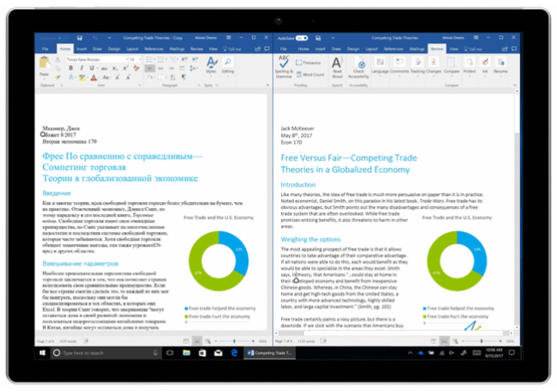Open the Mail app from the taskbar
This screenshot has height=392, width=557.
[218, 353]
